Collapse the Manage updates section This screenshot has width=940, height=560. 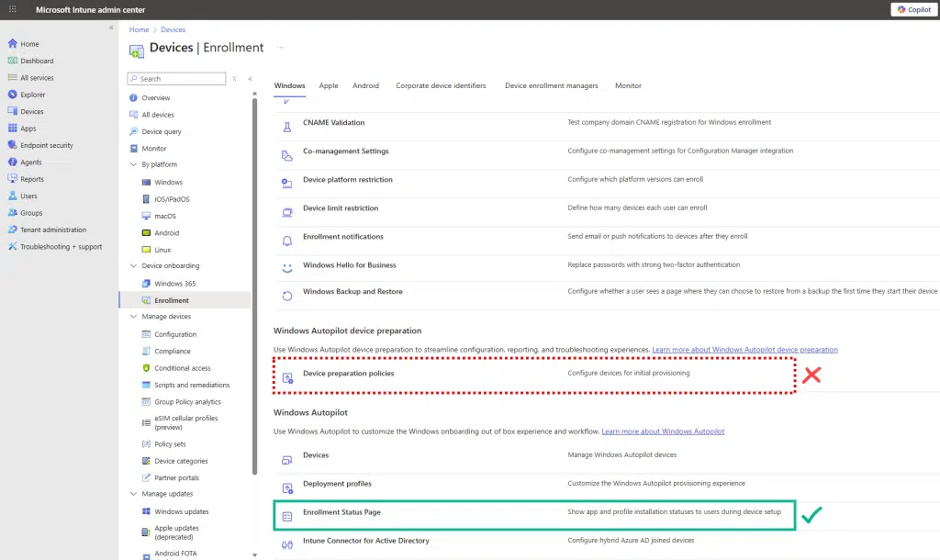[135, 494]
